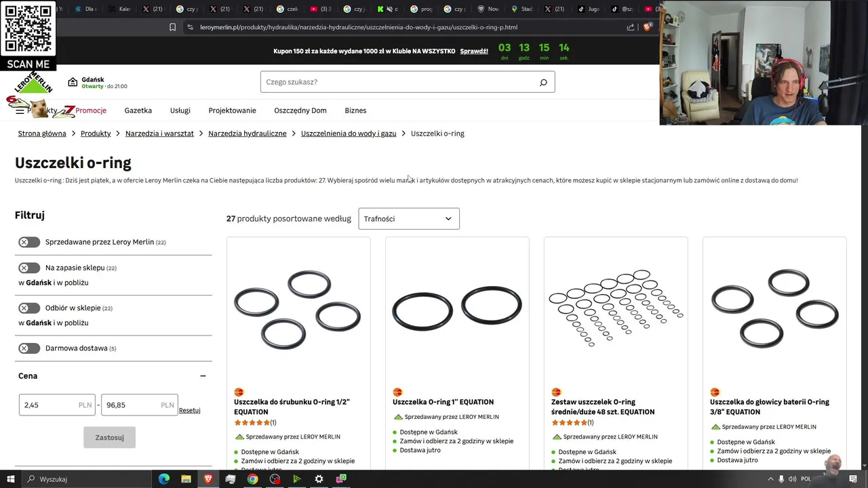Viewport: 868px width, 488px height.
Task: Launch Microsoft Edge from taskbar
Action: coord(164,479)
